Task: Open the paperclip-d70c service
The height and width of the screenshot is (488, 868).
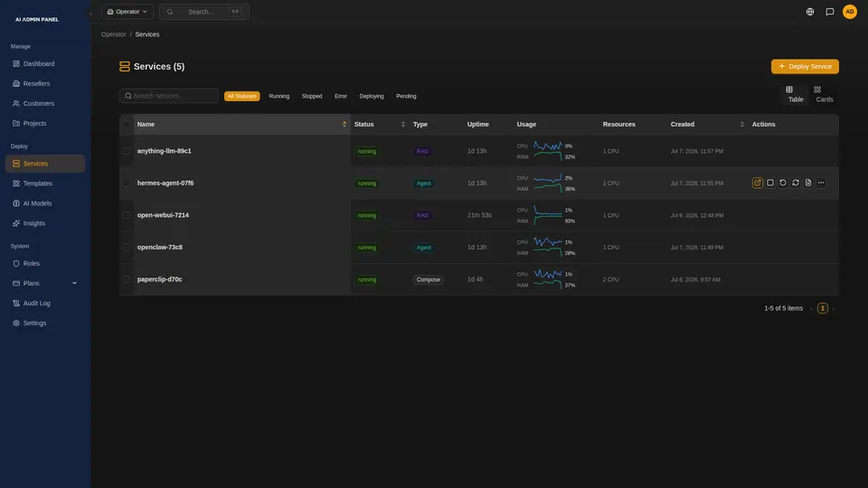Action: (x=159, y=279)
